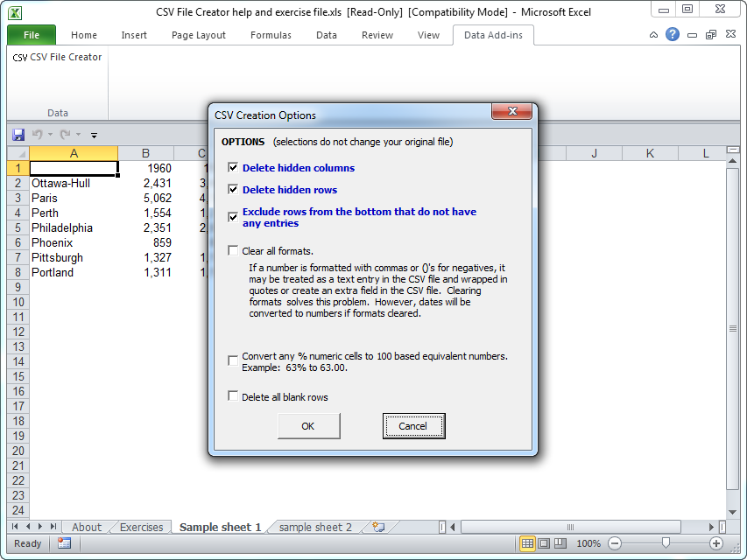
Task: Open the Review ribbon tab
Action: pyautogui.click(x=377, y=35)
